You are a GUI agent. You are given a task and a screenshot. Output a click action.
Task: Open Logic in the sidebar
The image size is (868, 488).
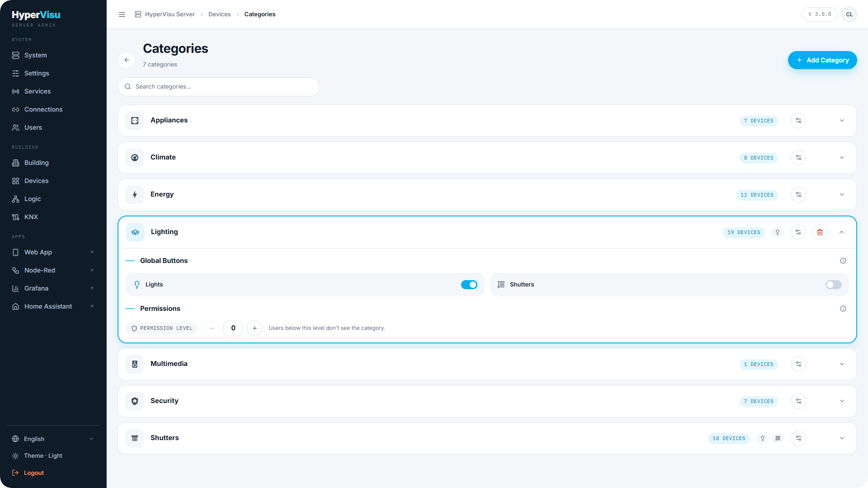point(53,199)
